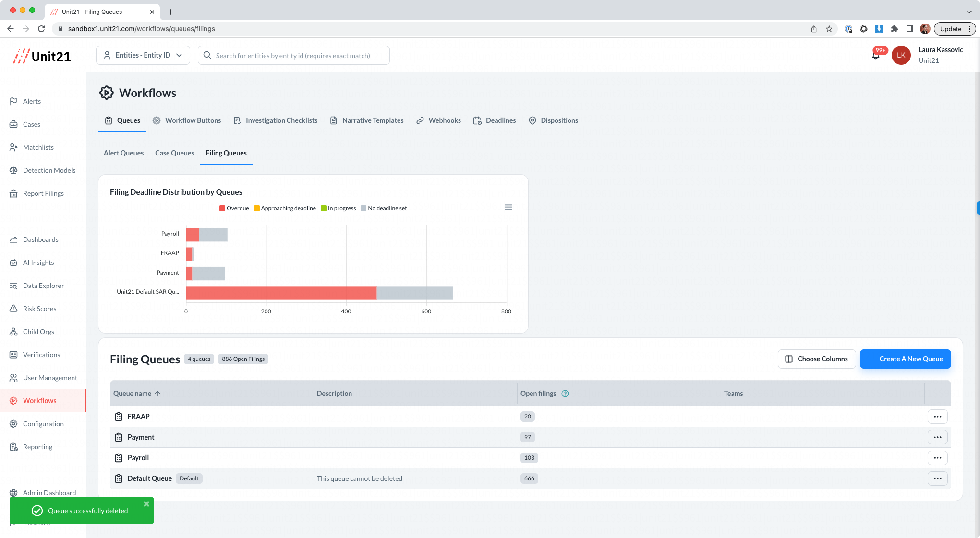Dismiss the queue deleted notification
The height and width of the screenshot is (538, 980).
point(146,504)
